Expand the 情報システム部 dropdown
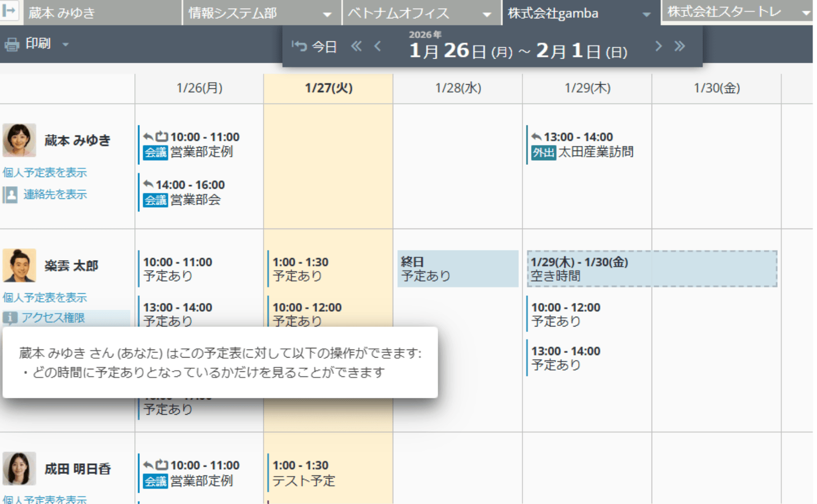Image resolution: width=817 pixels, height=504 pixels. [327, 14]
